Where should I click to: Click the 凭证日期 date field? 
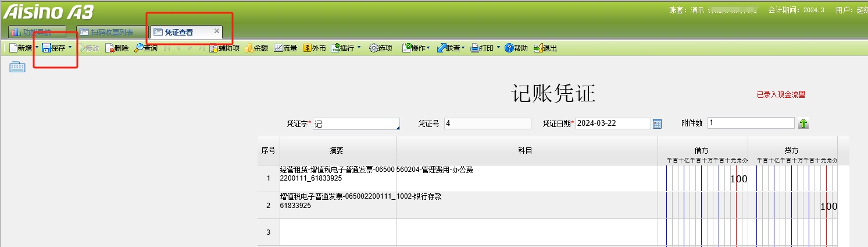613,123
